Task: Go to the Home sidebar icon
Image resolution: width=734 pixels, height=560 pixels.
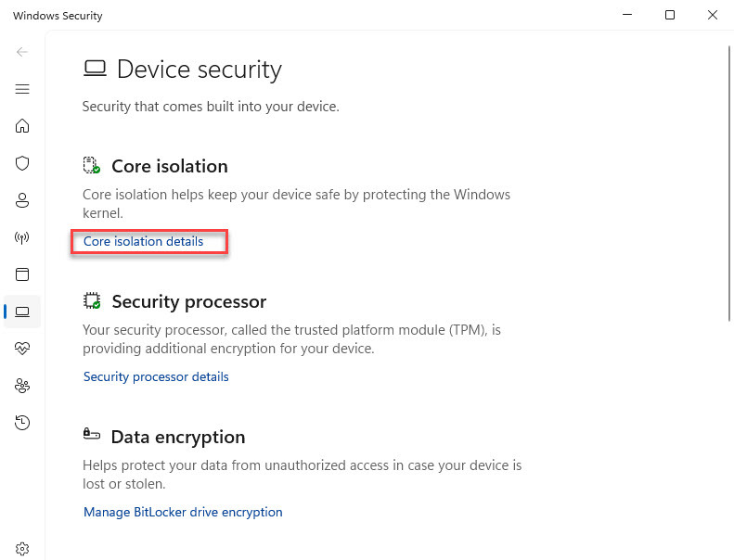Action: 22,126
